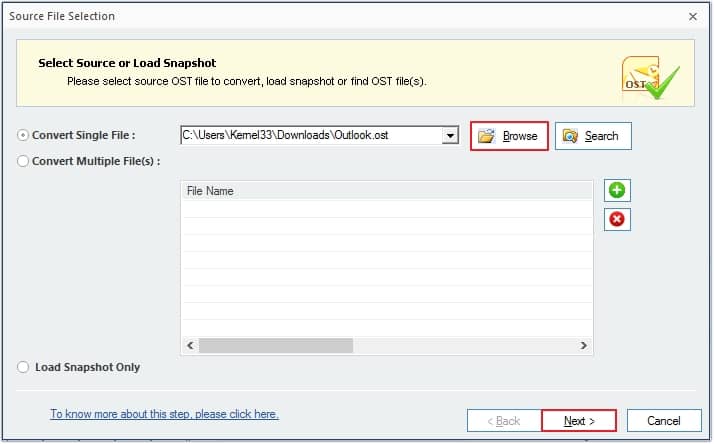
Task: Click the magnifier icon on the Search button
Action: pyautogui.click(x=570, y=136)
